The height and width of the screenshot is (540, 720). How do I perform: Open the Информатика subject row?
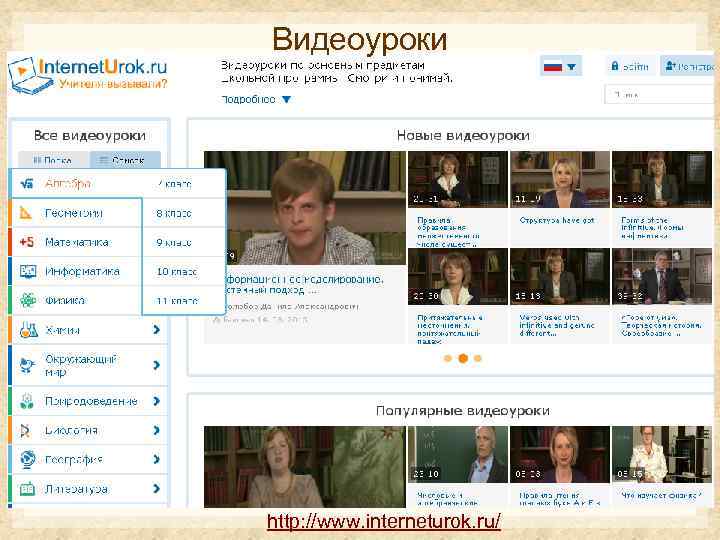[76, 271]
